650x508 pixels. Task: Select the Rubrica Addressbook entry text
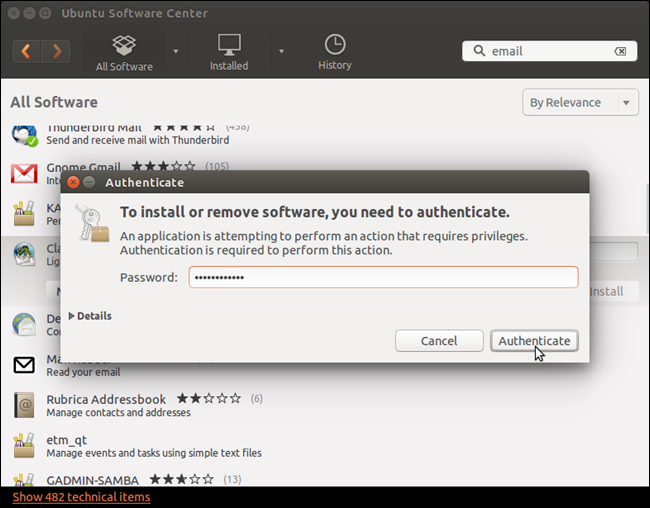pyautogui.click(x=106, y=399)
